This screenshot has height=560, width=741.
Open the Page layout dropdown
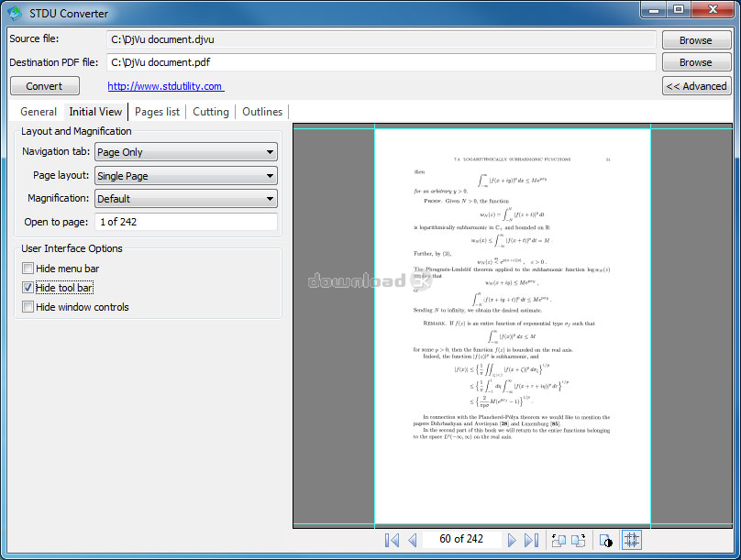click(x=186, y=176)
